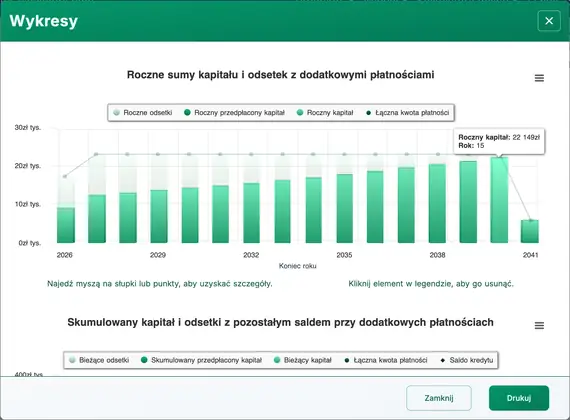Click the 30zł tys. y-axis label
Image resolution: width=570 pixels, height=420 pixels.
coord(28,128)
